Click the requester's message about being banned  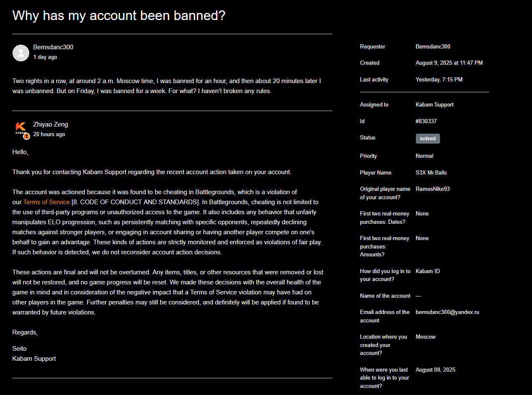pos(167,86)
